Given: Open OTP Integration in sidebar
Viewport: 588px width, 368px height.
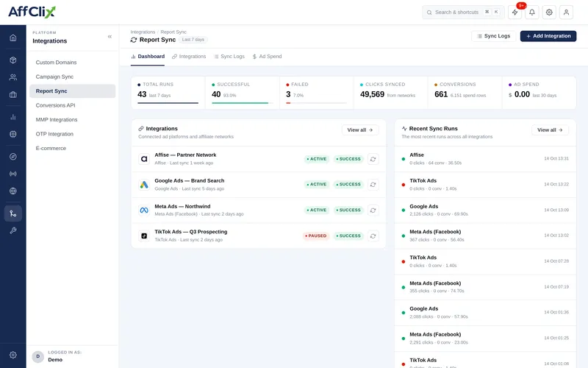Looking at the screenshot, I should tap(72, 134).
